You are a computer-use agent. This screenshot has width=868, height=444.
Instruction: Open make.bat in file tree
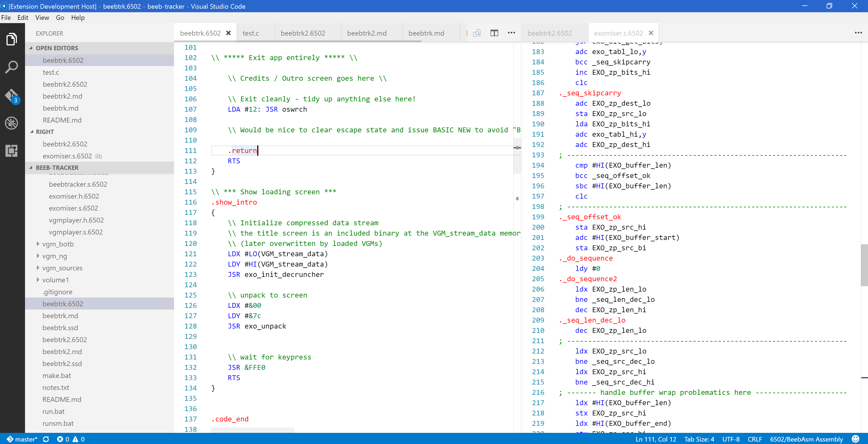(100, 376)
